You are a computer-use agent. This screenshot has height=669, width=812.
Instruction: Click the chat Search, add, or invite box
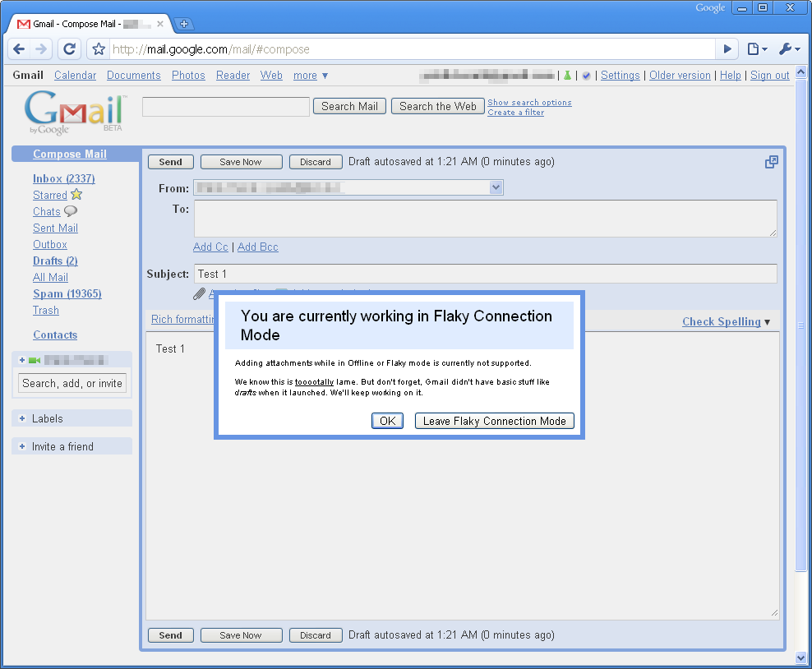pyautogui.click(x=72, y=383)
